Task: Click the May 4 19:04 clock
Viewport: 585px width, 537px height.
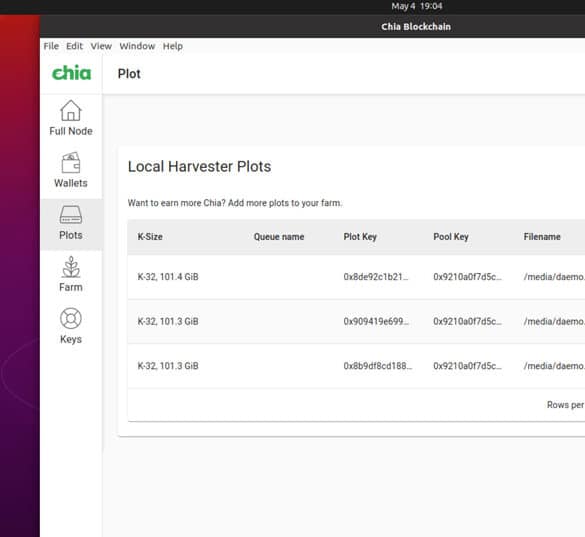Action: point(417,6)
